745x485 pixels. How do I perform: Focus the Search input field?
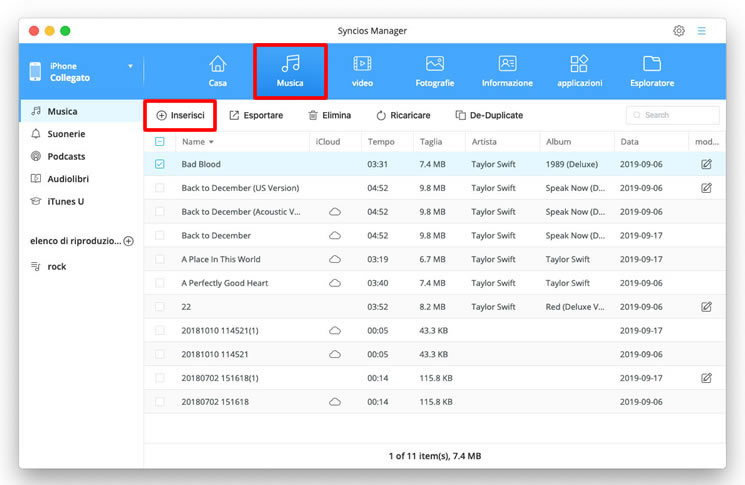coord(673,115)
